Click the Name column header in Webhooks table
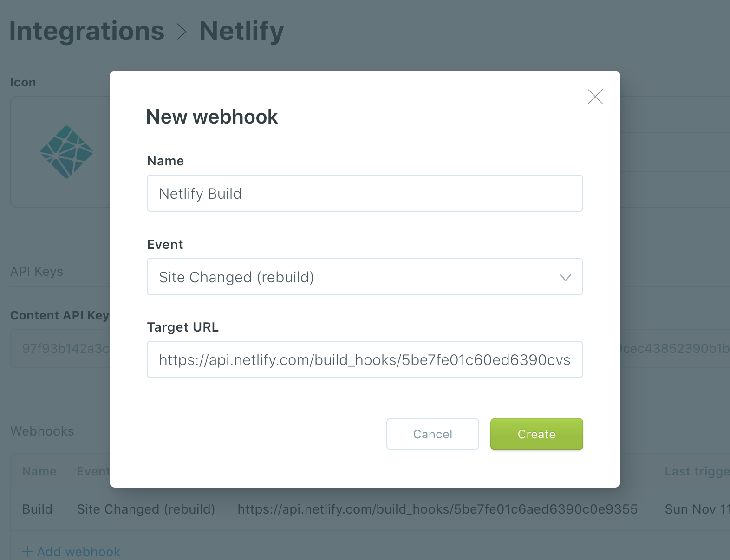The width and height of the screenshot is (730, 560). click(39, 471)
